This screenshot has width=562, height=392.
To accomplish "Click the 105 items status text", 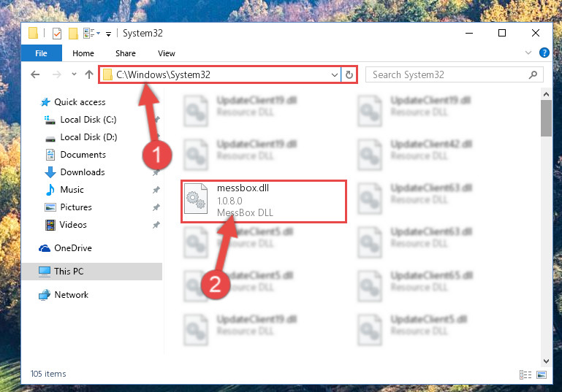I will 48,374.
